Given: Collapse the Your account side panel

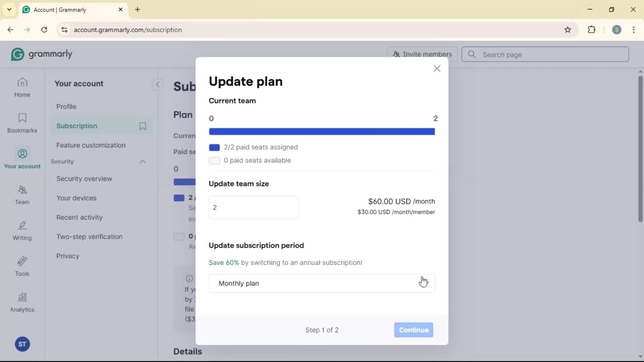Looking at the screenshot, I should (x=158, y=84).
